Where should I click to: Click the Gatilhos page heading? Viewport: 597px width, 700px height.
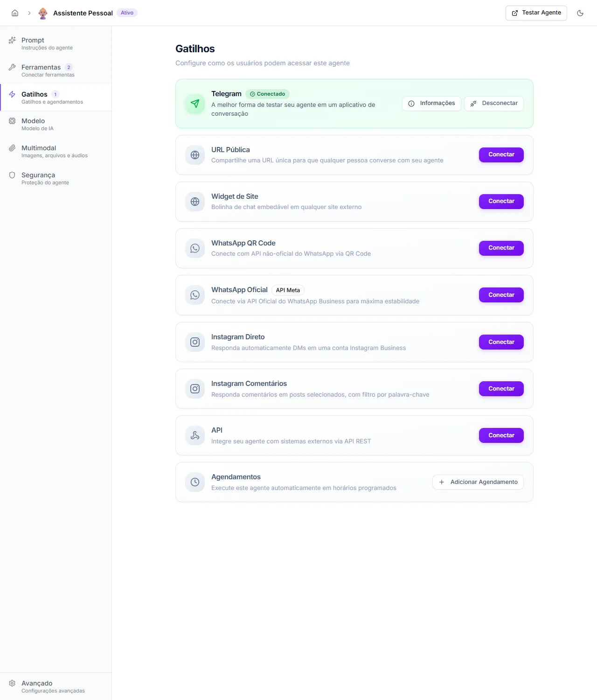(195, 49)
